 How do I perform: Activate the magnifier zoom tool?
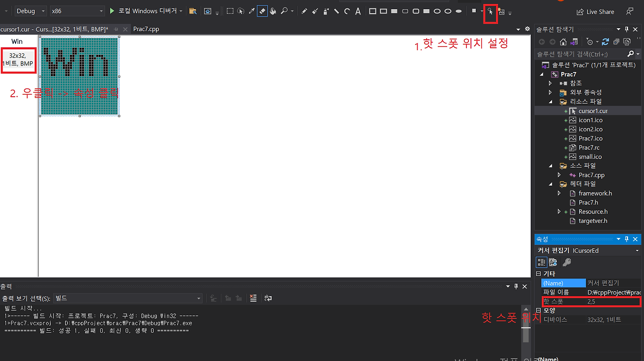(284, 11)
